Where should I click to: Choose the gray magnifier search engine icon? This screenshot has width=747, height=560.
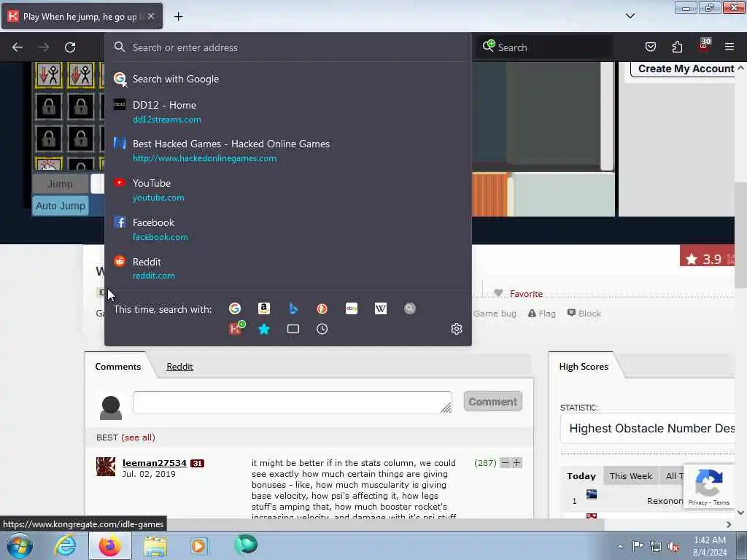pyautogui.click(x=410, y=308)
